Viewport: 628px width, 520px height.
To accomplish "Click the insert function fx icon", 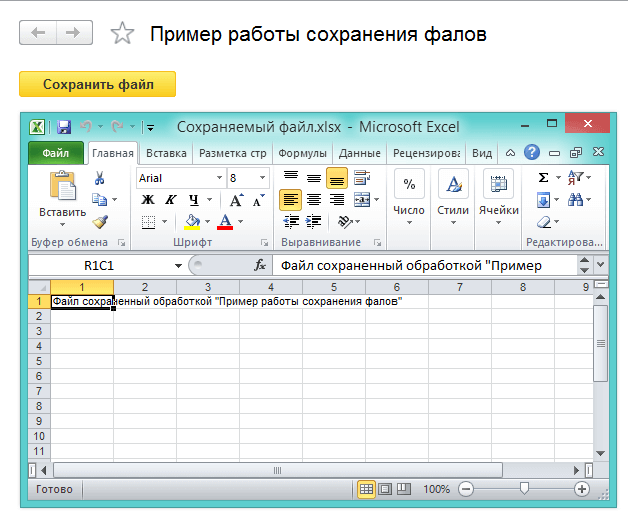I will (260, 265).
